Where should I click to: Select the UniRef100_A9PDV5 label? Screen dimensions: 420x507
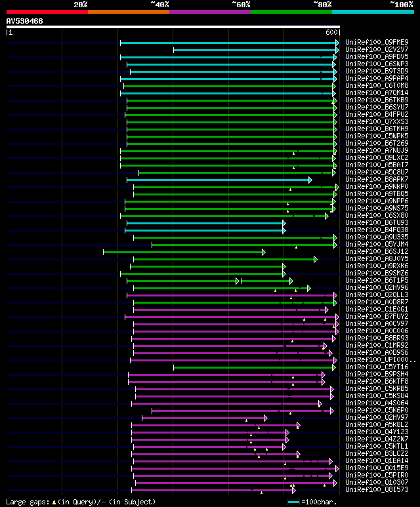coord(377,56)
